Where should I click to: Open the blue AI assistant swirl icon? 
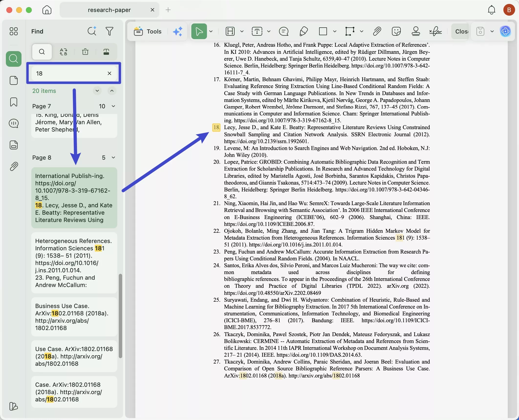pyautogui.click(x=505, y=31)
